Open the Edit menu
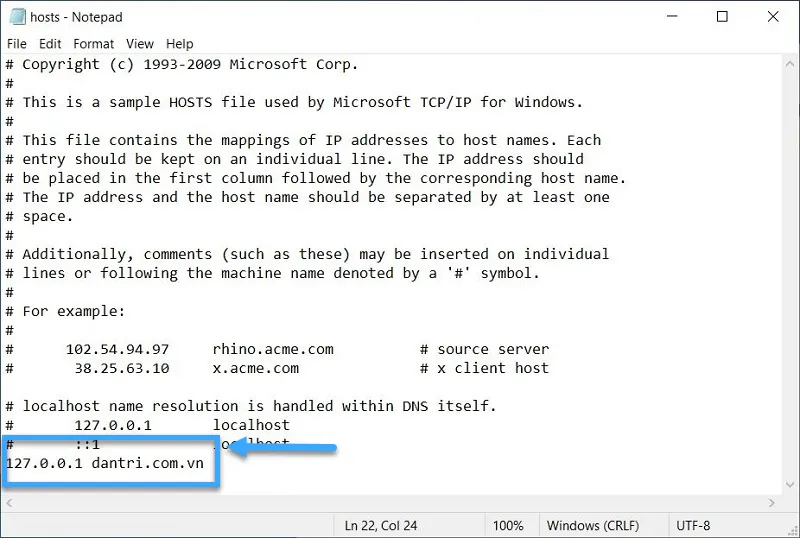 pyautogui.click(x=50, y=44)
